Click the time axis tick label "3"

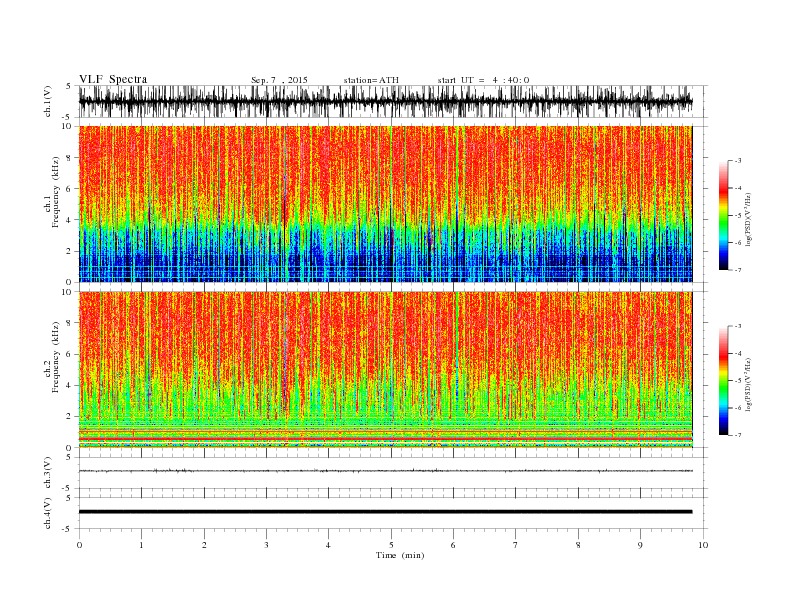coord(266,545)
